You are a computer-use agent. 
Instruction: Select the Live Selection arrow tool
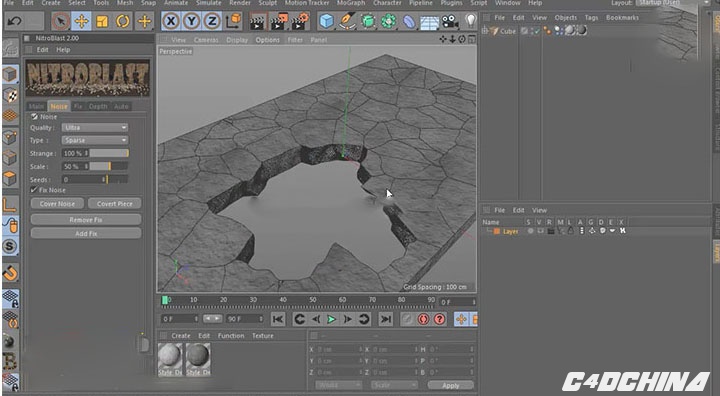pyautogui.click(x=61, y=21)
